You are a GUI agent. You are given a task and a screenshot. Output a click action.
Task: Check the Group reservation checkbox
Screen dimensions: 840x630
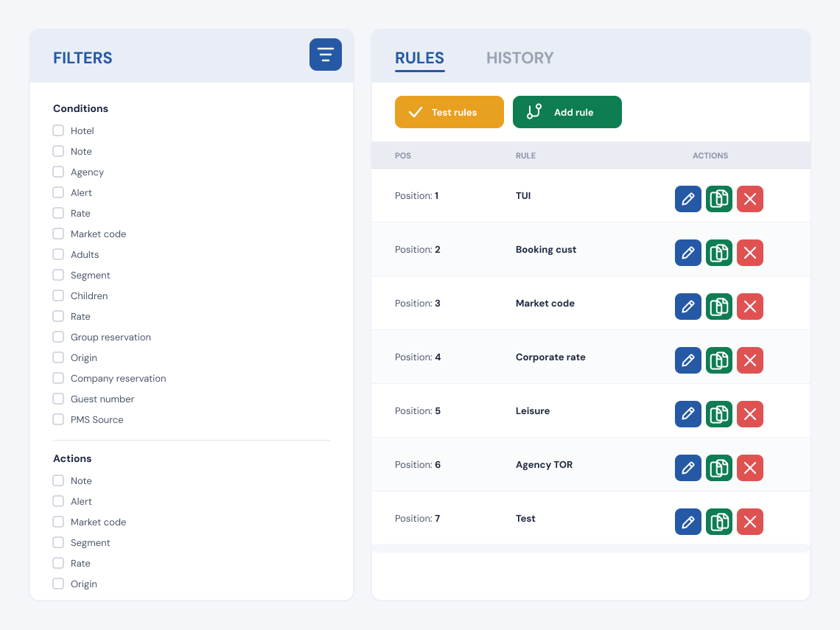(x=58, y=337)
